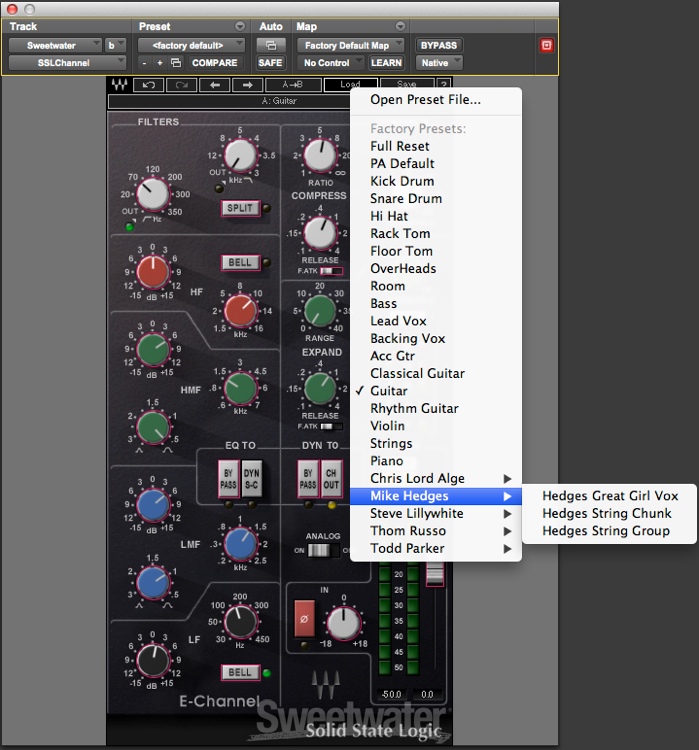This screenshot has width=699, height=750.
Task: Go to next preset with right arrow
Action: click(x=247, y=85)
